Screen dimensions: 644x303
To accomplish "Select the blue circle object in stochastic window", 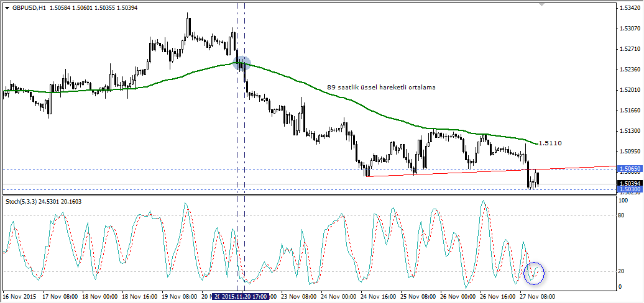I will [x=534, y=273].
